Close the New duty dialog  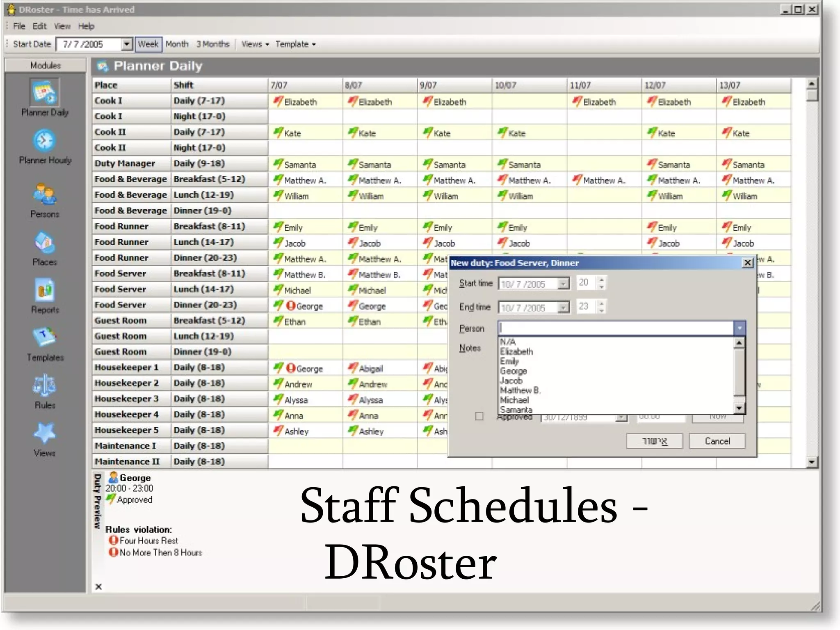point(748,263)
